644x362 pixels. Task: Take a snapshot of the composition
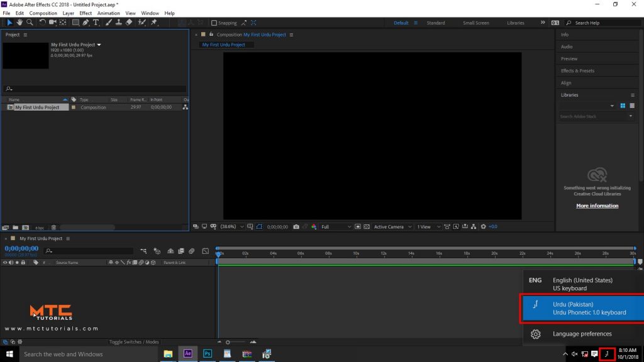(296, 226)
